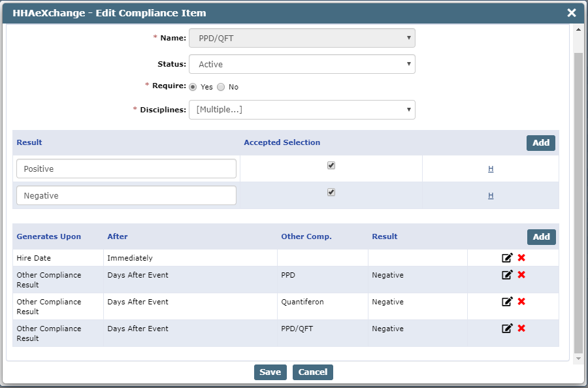
Task: Delete the PPD compliance rule row
Action: 521,275
